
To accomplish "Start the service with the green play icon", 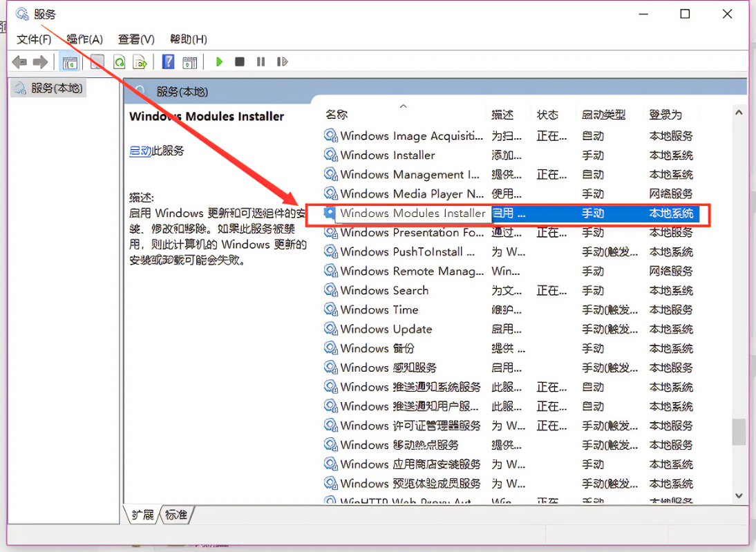I will 219,61.
